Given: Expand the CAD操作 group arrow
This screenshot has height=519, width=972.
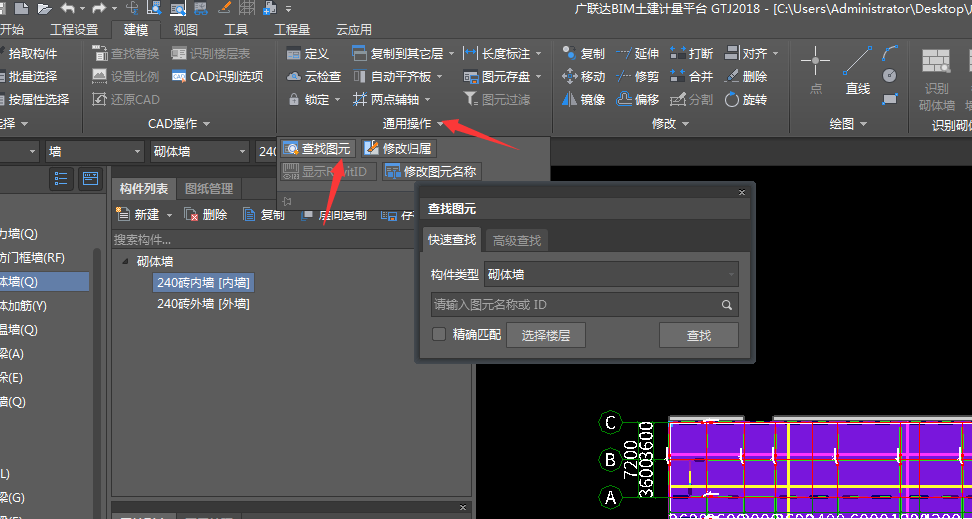Looking at the screenshot, I should (206, 124).
